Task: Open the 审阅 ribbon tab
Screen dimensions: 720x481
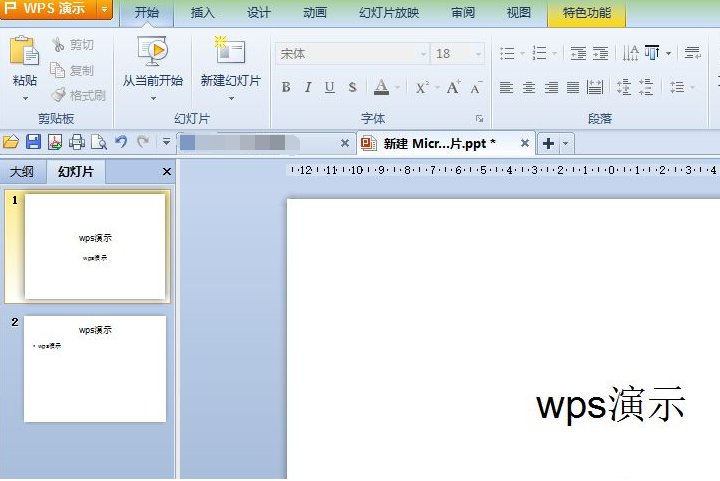Action: [x=462, y=12]
